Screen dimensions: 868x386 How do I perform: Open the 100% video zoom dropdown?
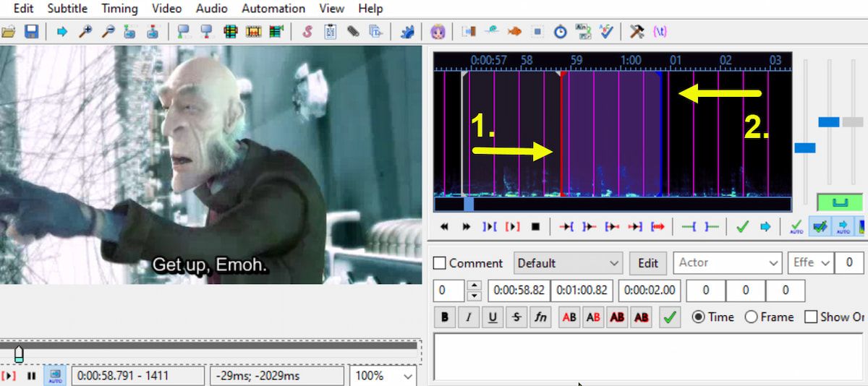383,376
